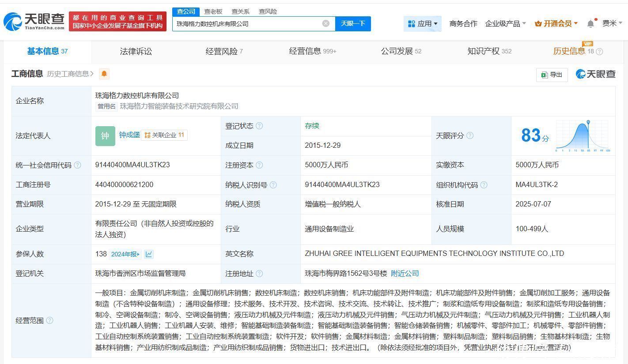This screenshot has width=628, height=364.
Task: Select the 查风险 search tab
Action: tap(268, 11)
